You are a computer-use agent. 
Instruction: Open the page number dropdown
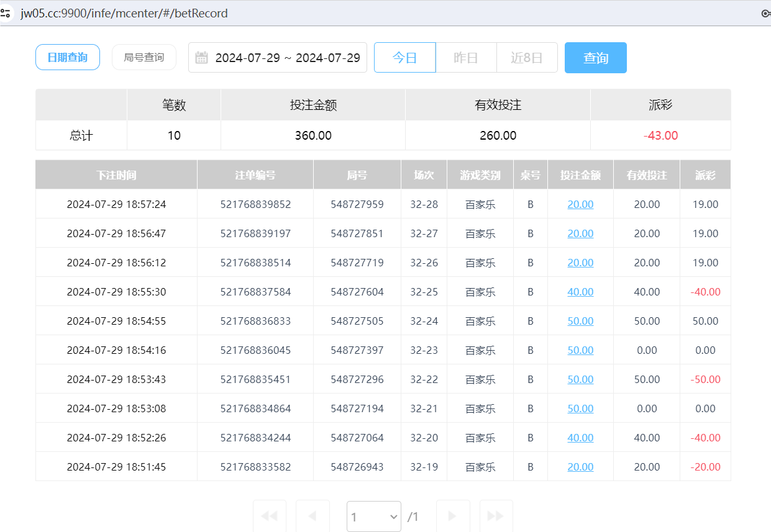(x=374, y=516)
